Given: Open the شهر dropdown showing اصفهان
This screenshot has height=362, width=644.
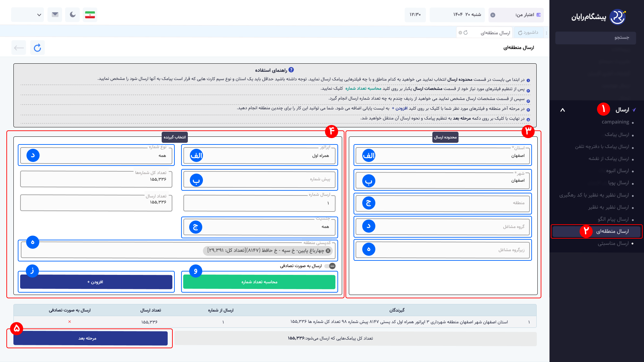Looking at the screenshot, I should point(443,181).
